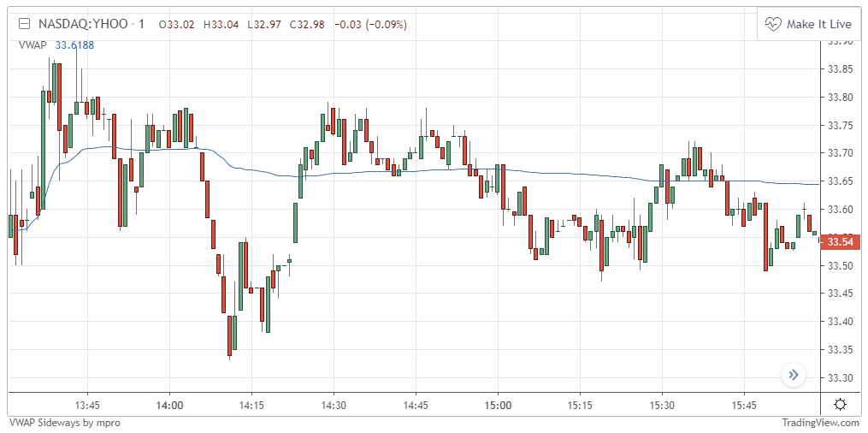This screenshot has height=433, width=868.
Task: Click the 14:00 time axis label
Action: (x=169, y=405)
